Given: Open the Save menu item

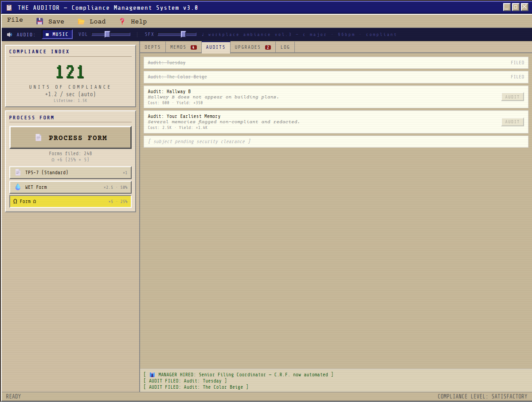Looking at the screenshot, I should [50, 21].
